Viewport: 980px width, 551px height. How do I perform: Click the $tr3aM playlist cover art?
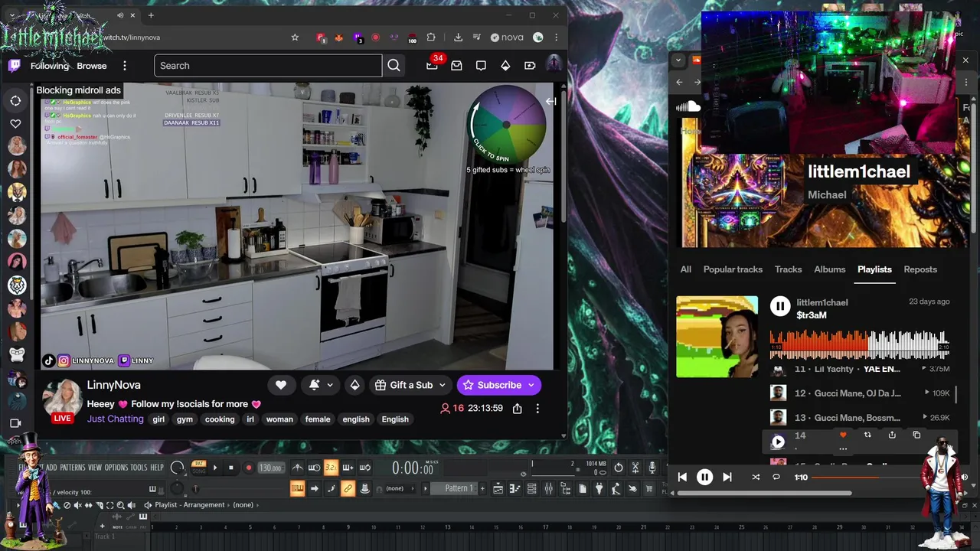tap(717, 337)
